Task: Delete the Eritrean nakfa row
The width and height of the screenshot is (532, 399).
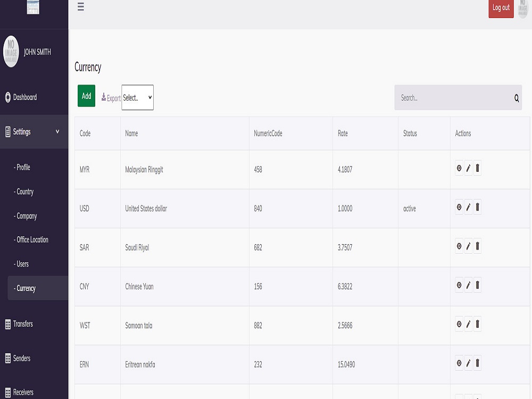Action: pos(477,363)
